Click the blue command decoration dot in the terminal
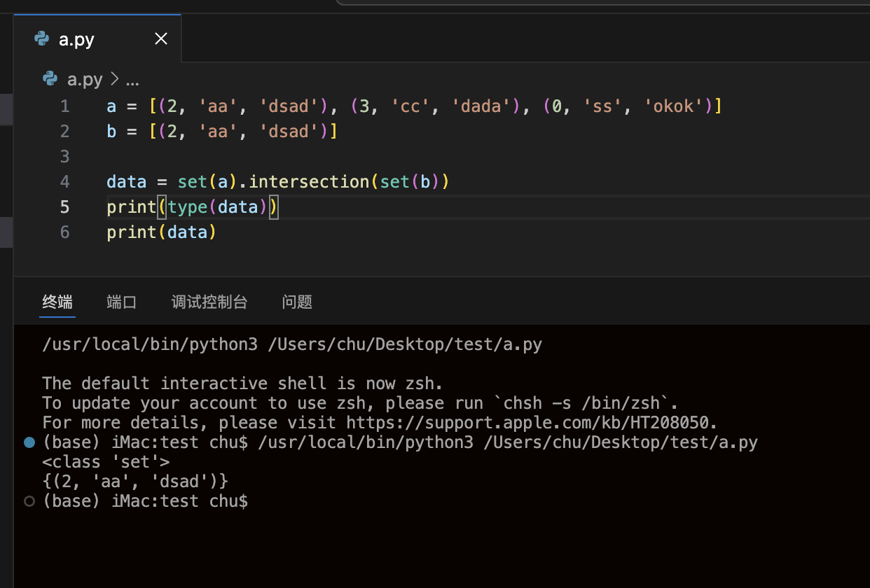Viewport: 870px width, 588px height. click(x=29, y=442)
